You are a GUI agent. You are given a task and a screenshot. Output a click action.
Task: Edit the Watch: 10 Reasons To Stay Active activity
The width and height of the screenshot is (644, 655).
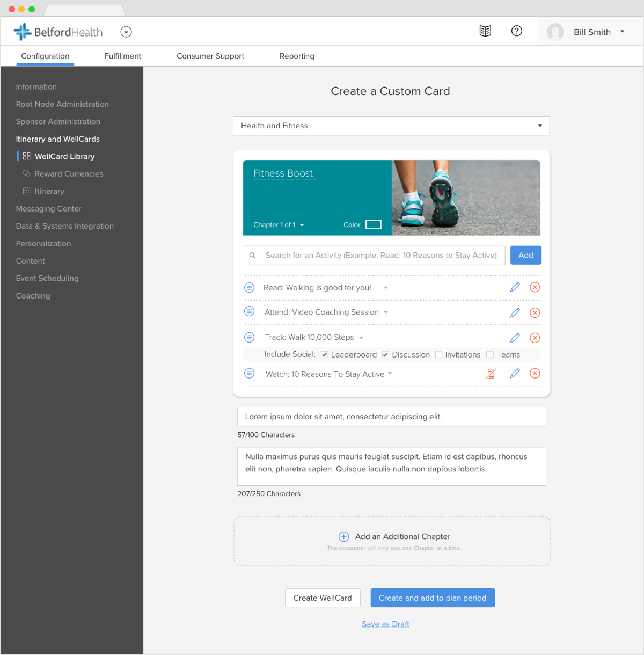(x=515, y=373)
